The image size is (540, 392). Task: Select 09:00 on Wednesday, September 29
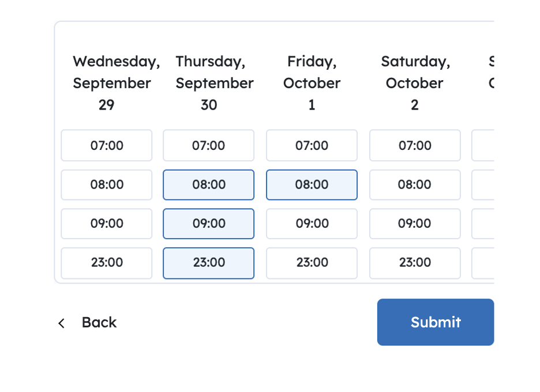(107, 224)
